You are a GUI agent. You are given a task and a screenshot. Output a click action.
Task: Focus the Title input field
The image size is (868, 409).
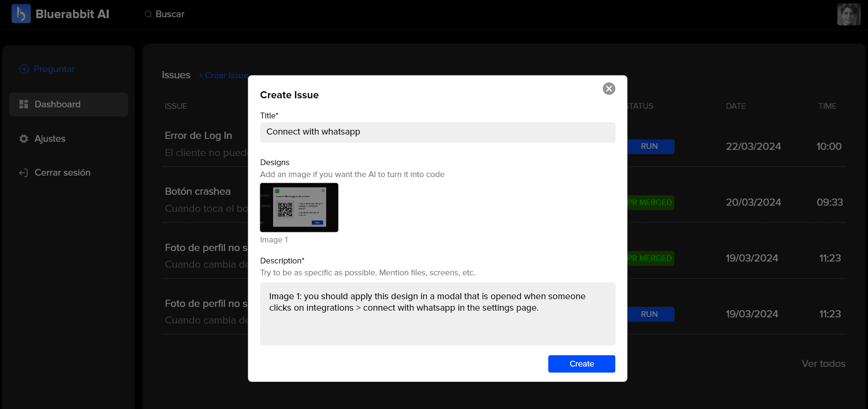[437, 132]
